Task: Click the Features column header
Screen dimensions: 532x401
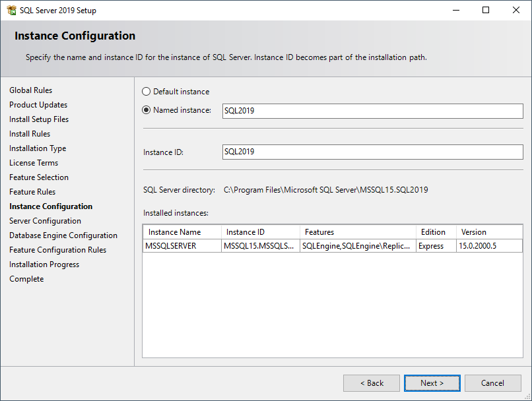Action: tap(358, 232)
